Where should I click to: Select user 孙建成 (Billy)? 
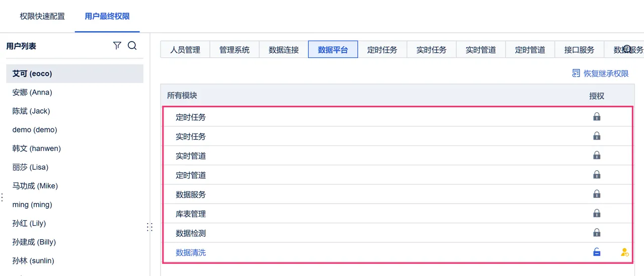[75, 242]
